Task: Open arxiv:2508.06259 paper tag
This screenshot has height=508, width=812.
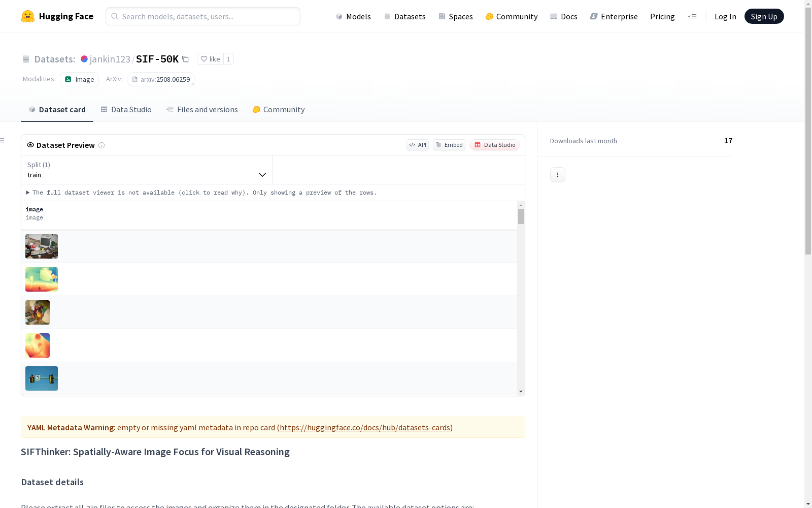Action: (161, 79)
